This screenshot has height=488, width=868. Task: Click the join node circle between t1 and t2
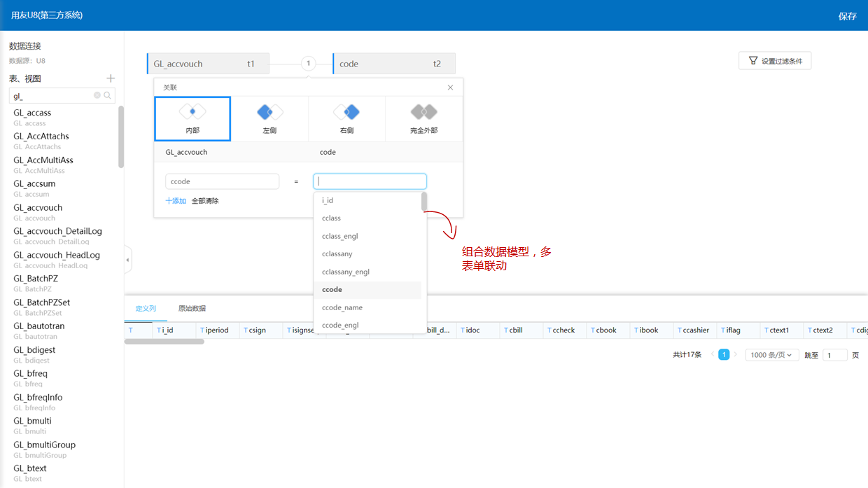[x=308, y=64]
